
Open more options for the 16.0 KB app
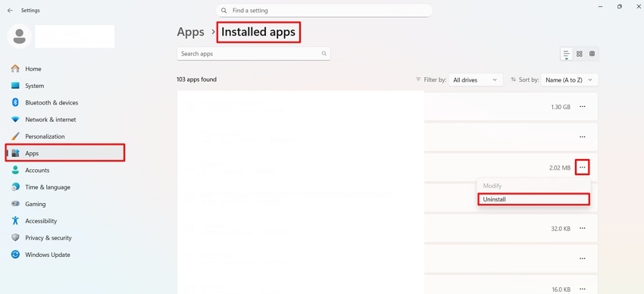tap(583, 289)
